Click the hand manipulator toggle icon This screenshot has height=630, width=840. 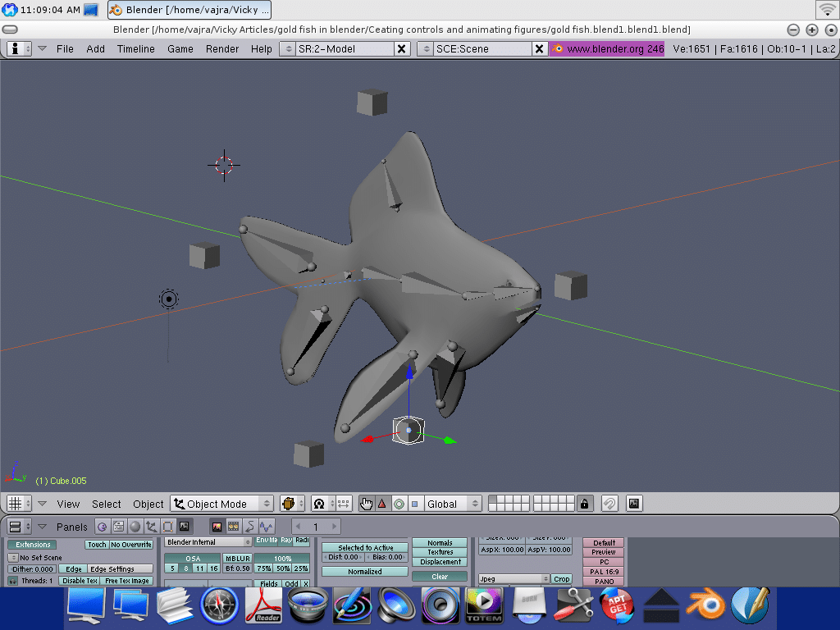pos(366,504)
